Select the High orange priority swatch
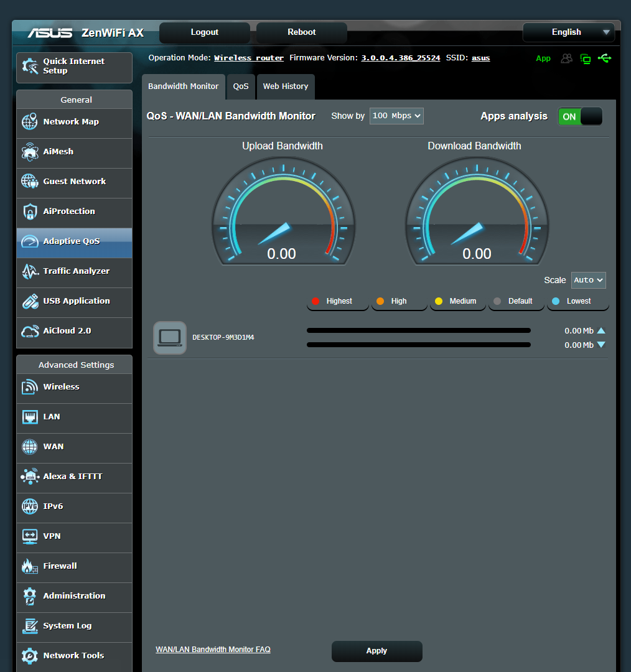The image size is (631, 672). pos(380,301)
